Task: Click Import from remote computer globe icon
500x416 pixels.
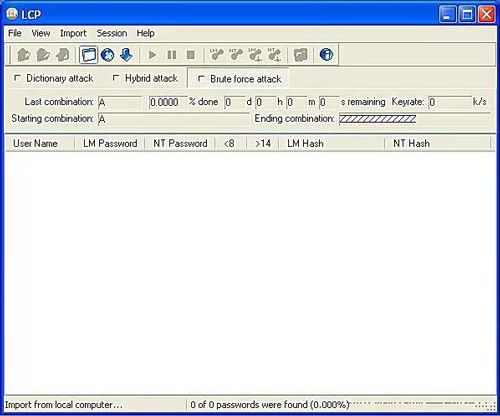Action: coord(107,55)
